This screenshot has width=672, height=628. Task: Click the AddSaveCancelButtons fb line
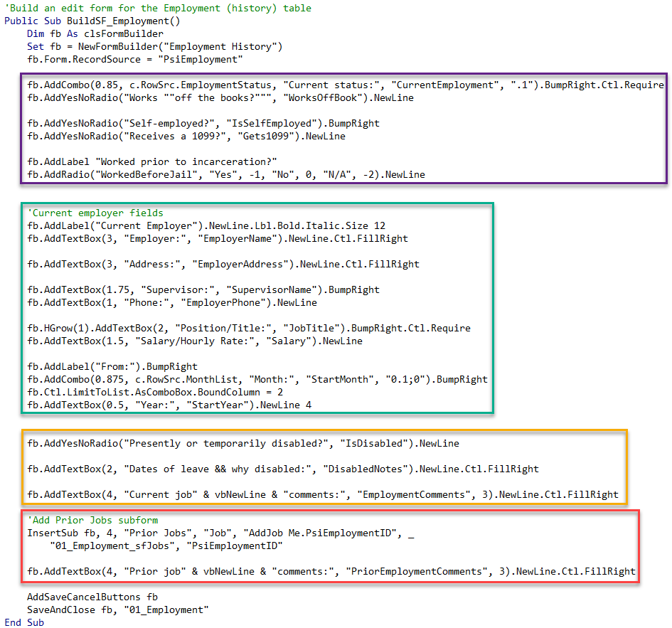92,597
